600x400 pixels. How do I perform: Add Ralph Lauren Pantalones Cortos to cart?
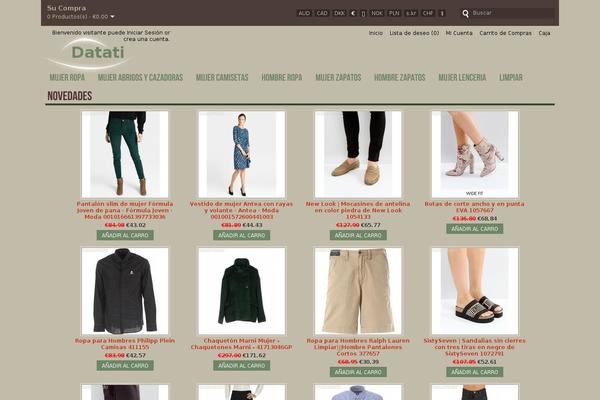[x=358, y=372]
